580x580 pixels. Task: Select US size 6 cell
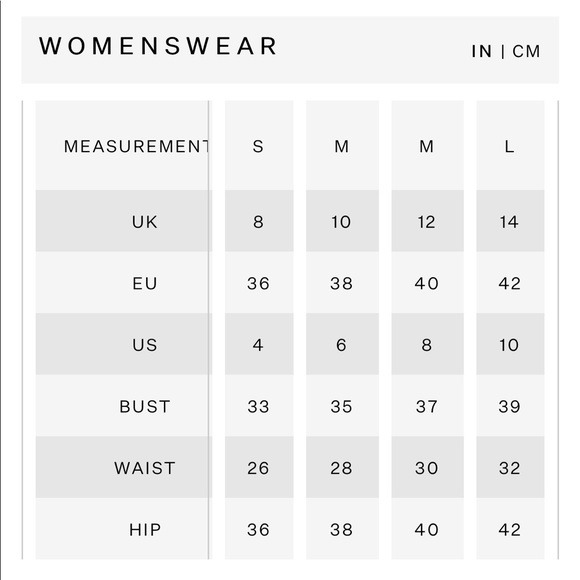pos(342,344)
